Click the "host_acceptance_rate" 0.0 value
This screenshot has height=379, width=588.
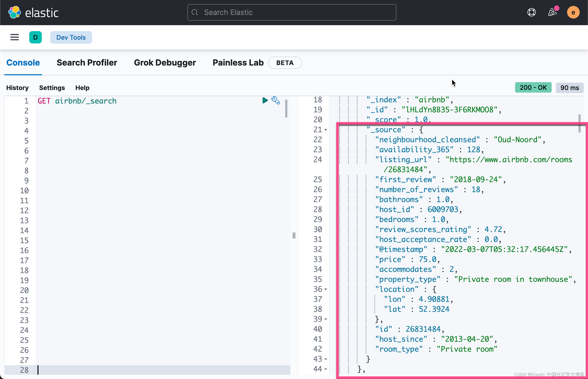(x=491, y=239)
